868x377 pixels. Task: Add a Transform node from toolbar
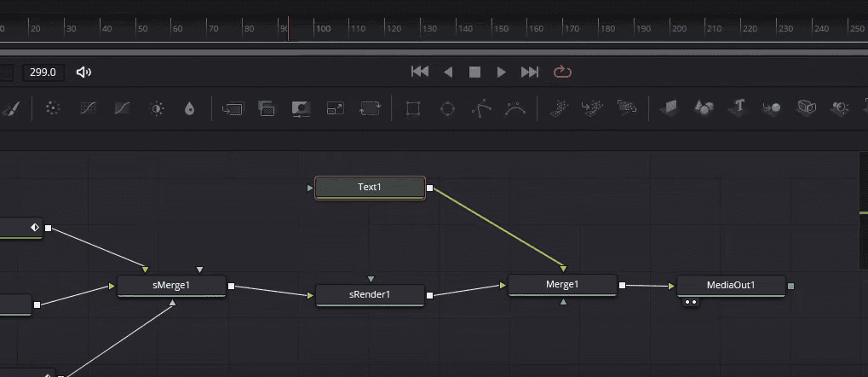point(370,108)
